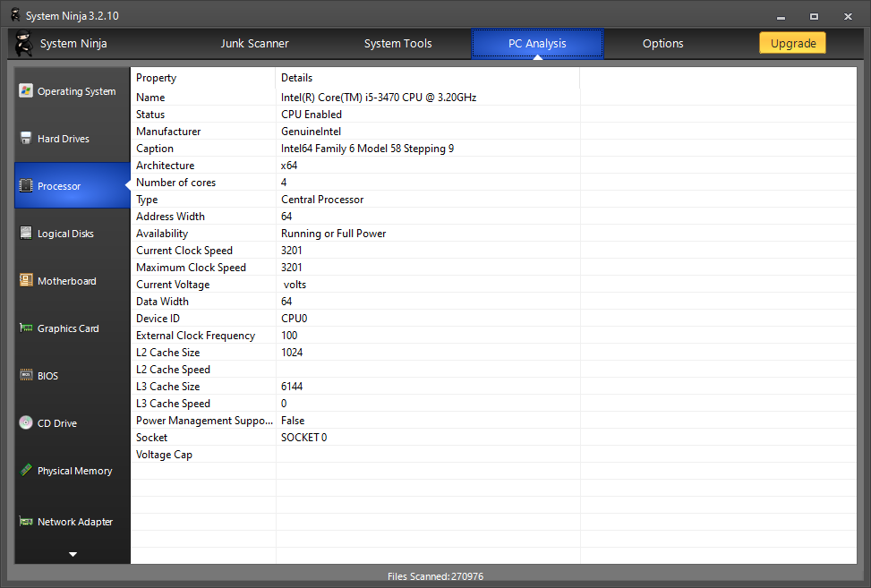
Task: Click the Property column header
Action: (x=203, y=78)
